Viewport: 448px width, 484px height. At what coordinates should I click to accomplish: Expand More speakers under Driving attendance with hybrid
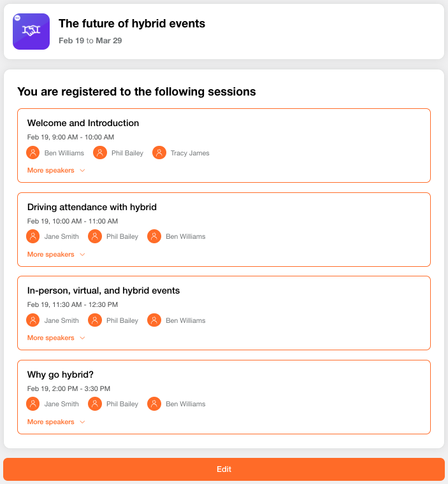coord(56,254)
